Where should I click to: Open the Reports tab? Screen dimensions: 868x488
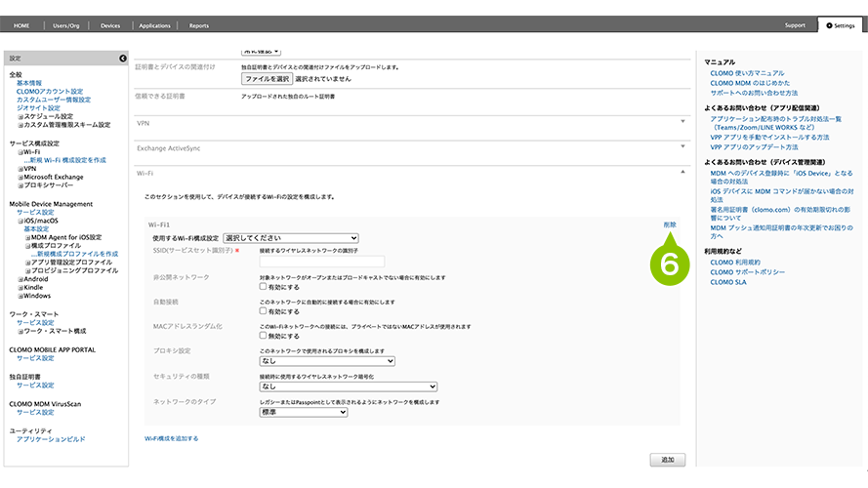tap(199, 25)
